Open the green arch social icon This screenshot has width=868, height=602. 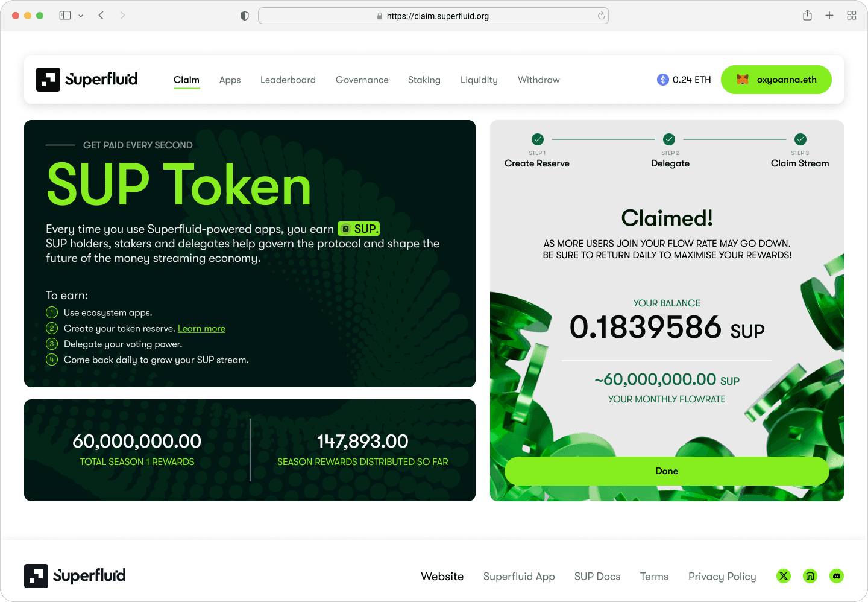pos(810,576)
